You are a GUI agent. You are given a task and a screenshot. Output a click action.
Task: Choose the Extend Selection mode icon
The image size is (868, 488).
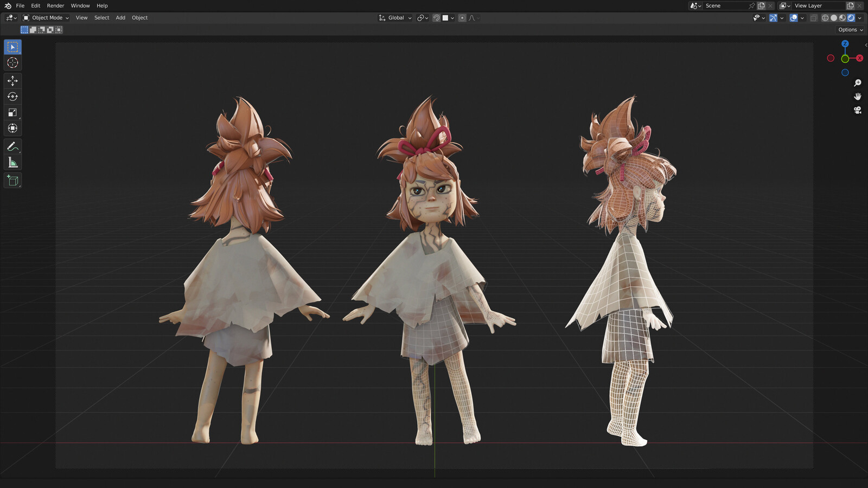coord(33,30)
